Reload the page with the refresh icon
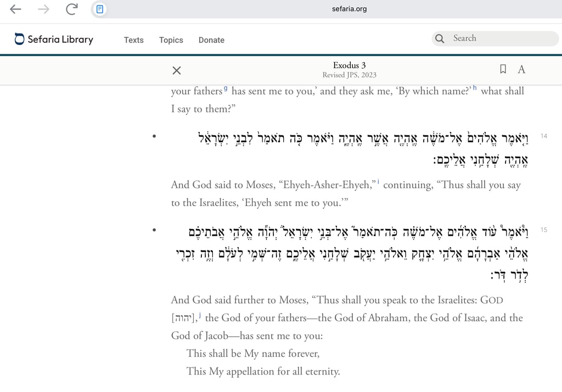The image size is (562, 392). pyautogui.click(x=72, y=9)
